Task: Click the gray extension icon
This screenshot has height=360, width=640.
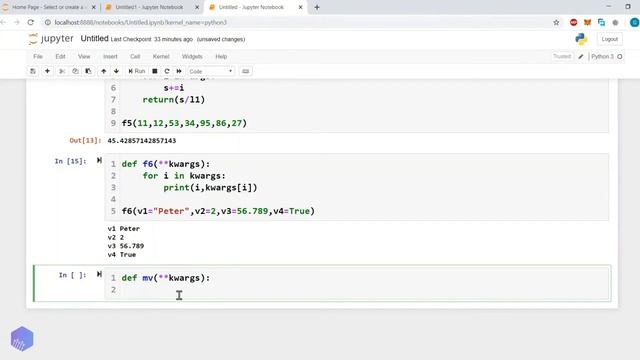Action: pos(615,22)
